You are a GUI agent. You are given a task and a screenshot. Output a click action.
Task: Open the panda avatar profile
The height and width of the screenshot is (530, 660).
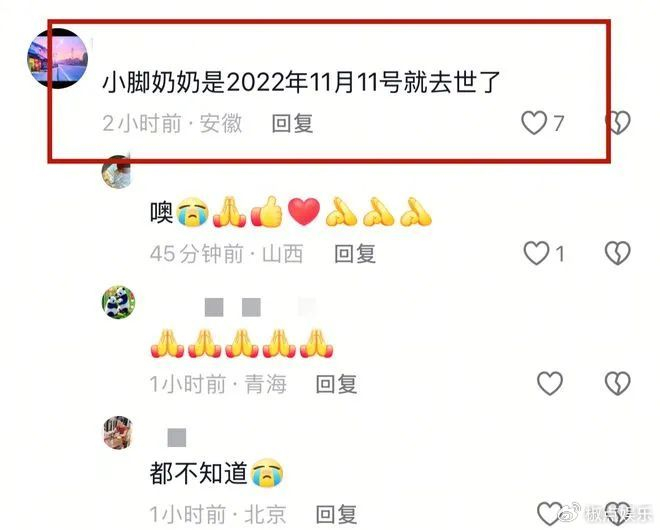tap(119, 302)
